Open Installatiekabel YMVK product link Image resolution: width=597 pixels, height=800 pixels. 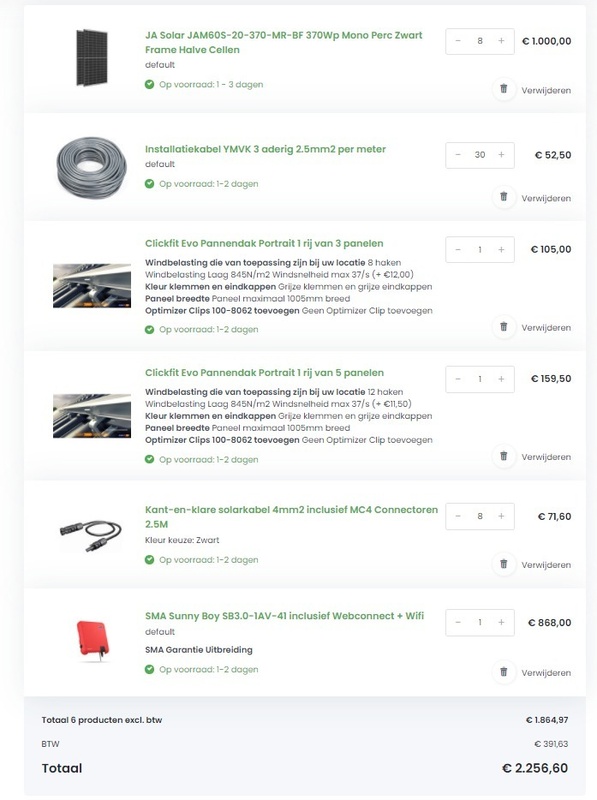[x=264, y=148]
